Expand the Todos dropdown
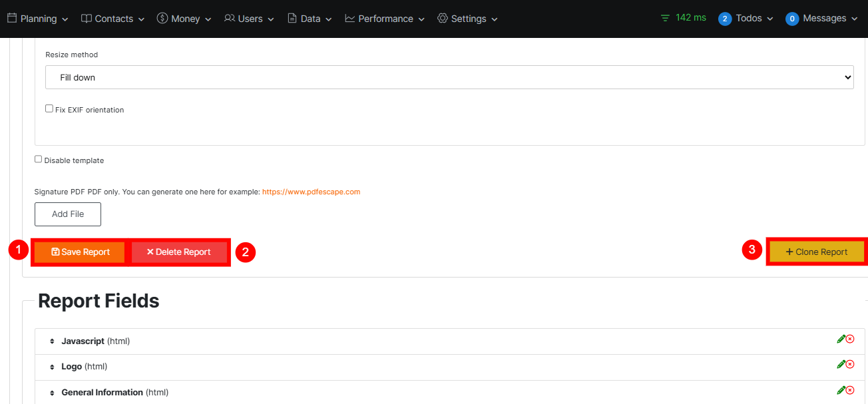868x404 pixels. coord(746,19)
